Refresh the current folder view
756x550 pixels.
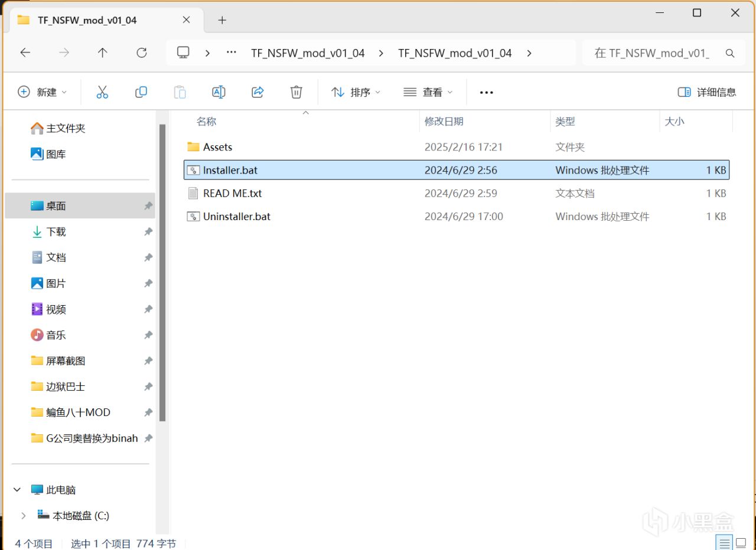click(142, 53)
